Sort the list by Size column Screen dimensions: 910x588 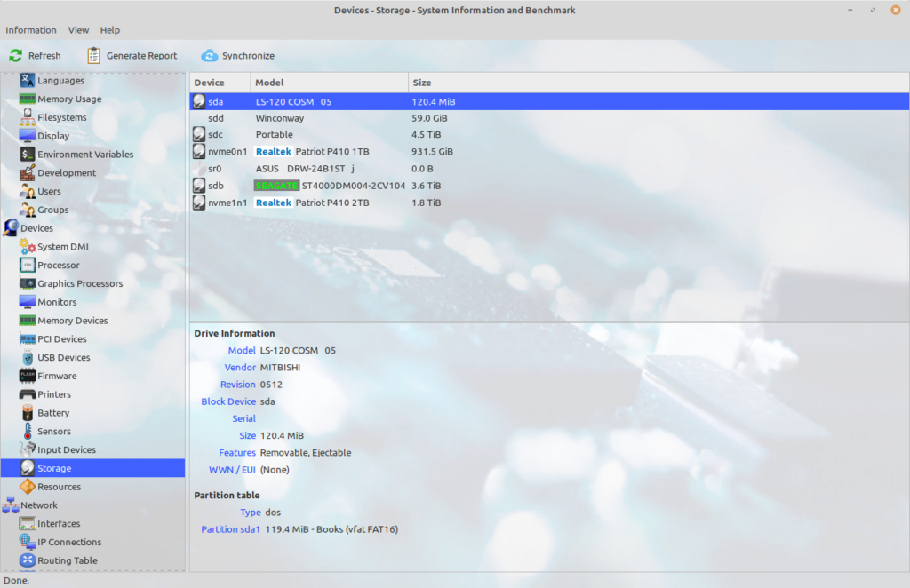422,83
